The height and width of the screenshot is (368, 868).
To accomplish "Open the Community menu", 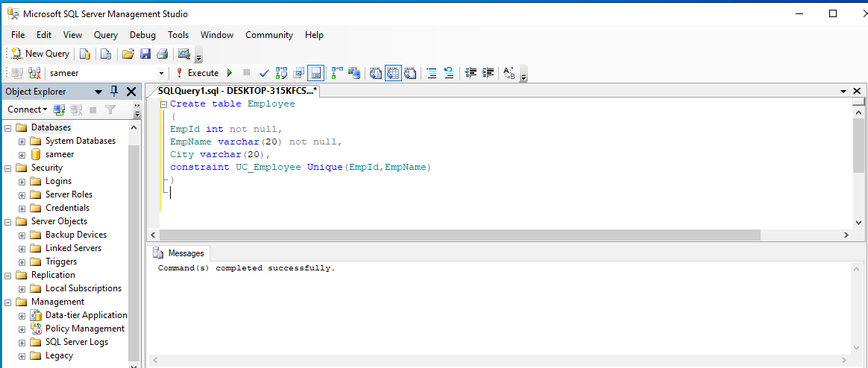I will [x=269, y=35].
